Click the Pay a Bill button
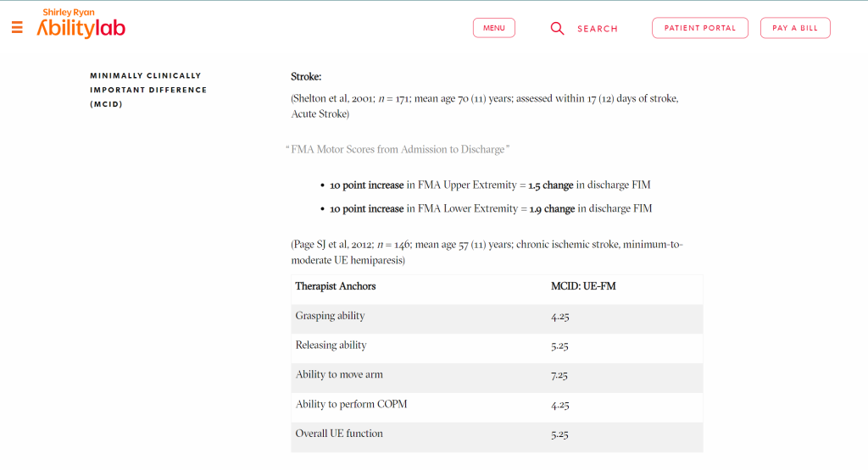The height and width of the screenshot is (470, 868). (x=795, y=28)
